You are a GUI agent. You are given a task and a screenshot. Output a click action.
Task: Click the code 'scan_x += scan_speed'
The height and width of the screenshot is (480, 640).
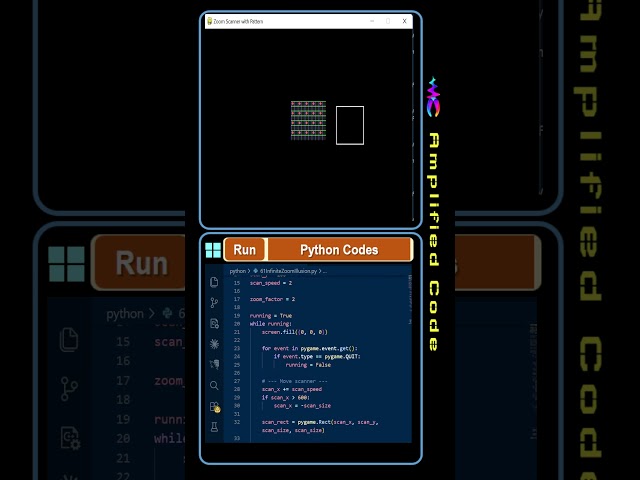(x=291, y=389)
